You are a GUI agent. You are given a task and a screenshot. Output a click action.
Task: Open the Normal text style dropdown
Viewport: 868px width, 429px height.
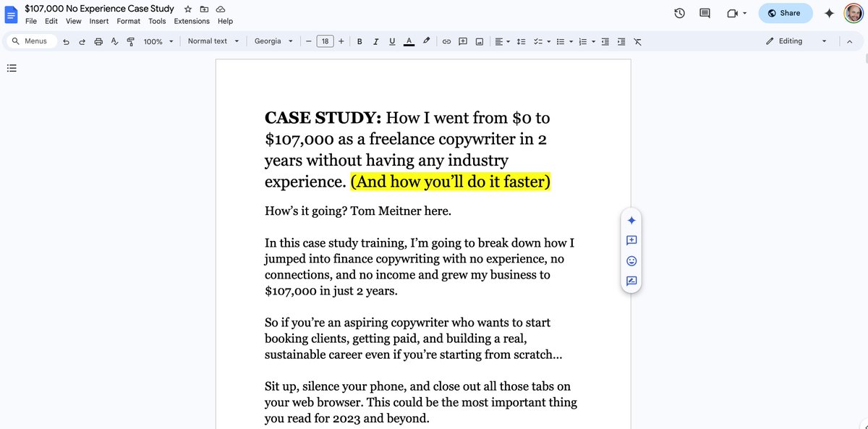[213, 41]
